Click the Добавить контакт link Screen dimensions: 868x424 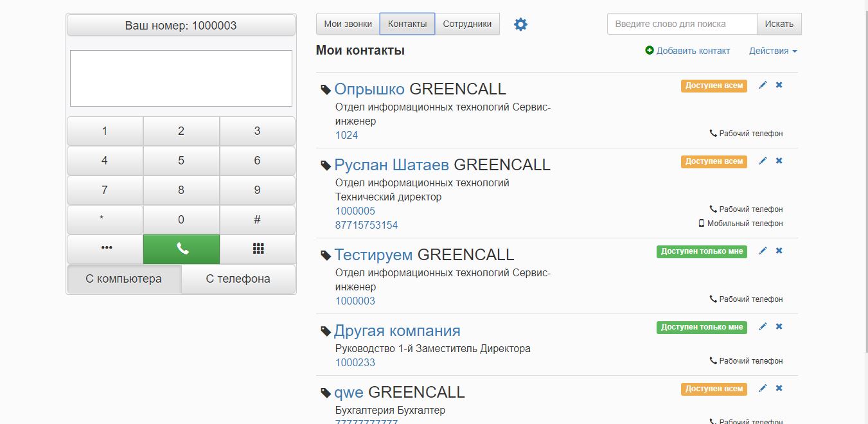pos(687,51)
